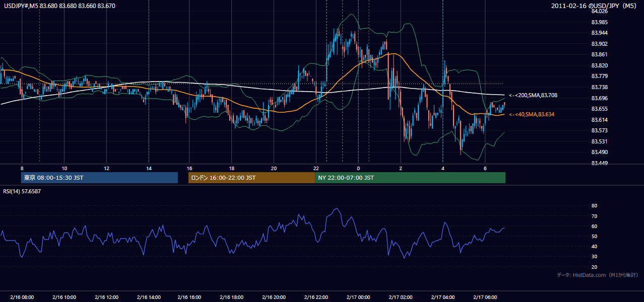Click the bottom date label 2/17 04:00

[x=443, y=297]
